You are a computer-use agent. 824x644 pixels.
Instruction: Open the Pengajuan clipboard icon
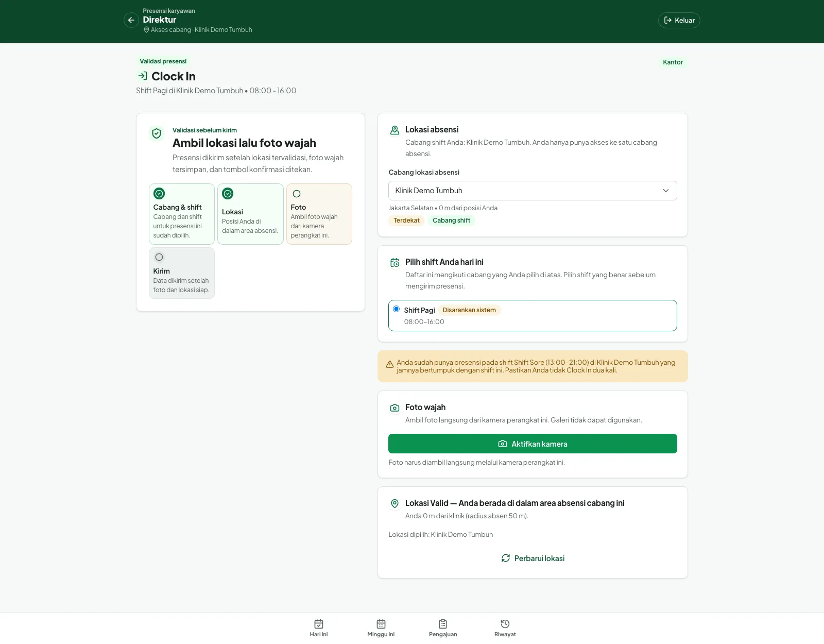443,624
